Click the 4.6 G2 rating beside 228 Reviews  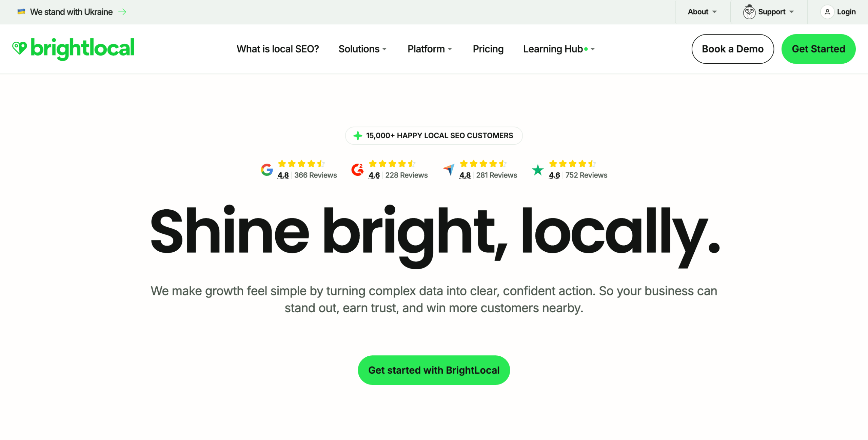tap(374, 175)
